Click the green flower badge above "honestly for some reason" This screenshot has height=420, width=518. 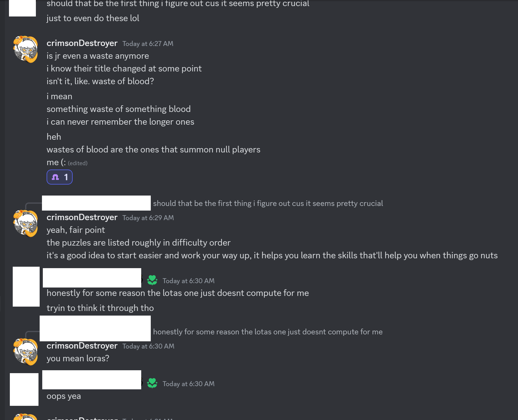[152, 280]
